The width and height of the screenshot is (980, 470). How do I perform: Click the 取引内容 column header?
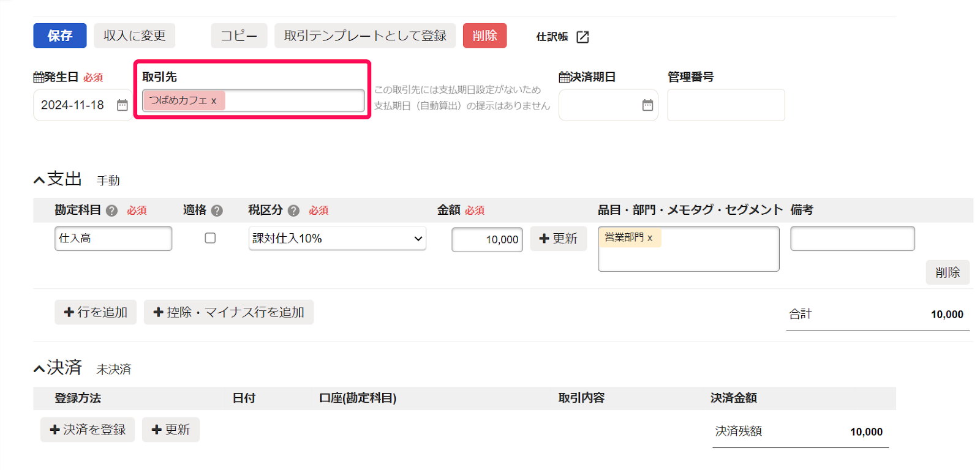click(581, 398)
